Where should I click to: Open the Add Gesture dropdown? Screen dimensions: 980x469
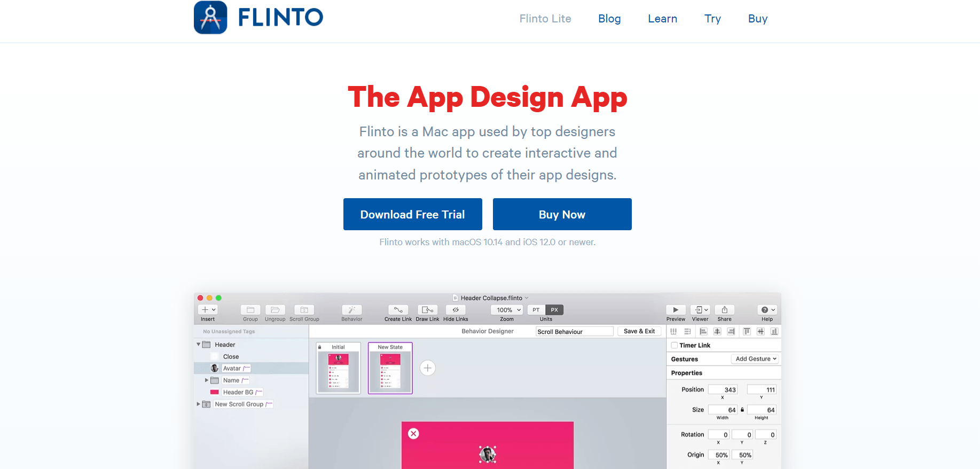pos(755,359)
